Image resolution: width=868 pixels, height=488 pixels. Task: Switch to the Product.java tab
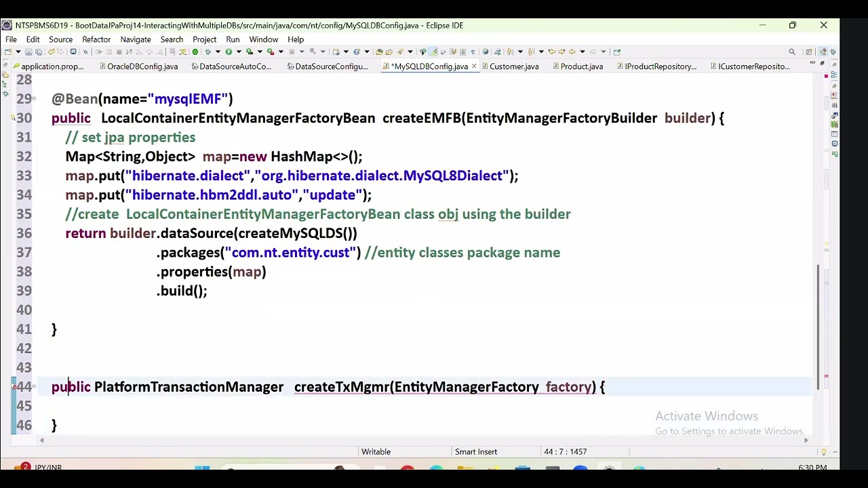coord(576,66)
